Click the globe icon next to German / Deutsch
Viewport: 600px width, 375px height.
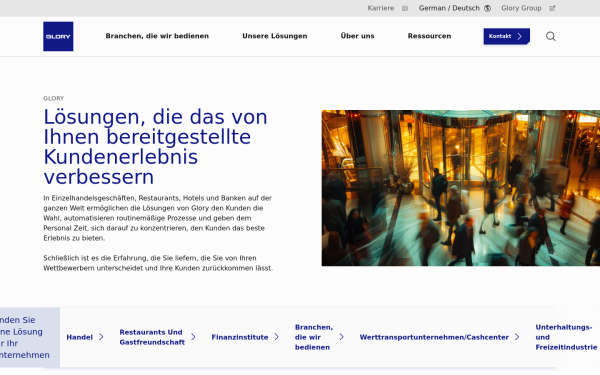tap(488, 8)
